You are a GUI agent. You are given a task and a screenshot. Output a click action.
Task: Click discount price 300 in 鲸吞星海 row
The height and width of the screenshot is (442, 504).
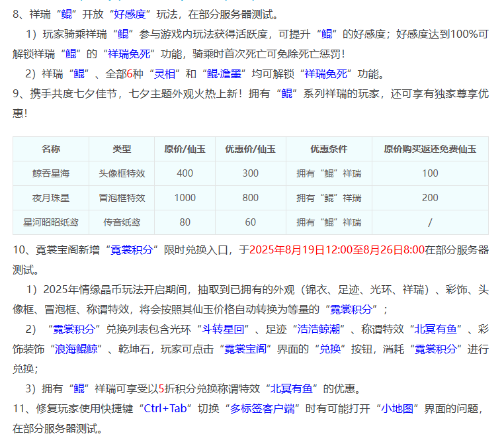251,173
